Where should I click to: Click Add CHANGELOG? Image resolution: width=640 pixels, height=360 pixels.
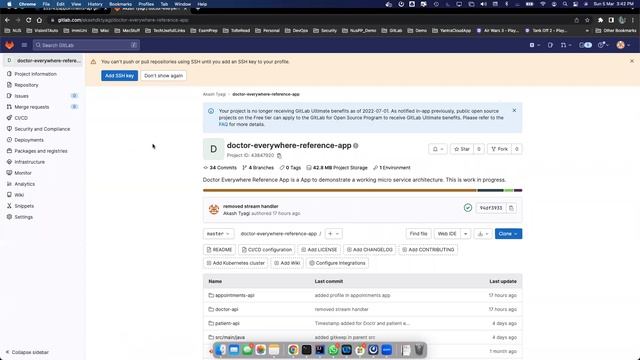pos(369,249)
